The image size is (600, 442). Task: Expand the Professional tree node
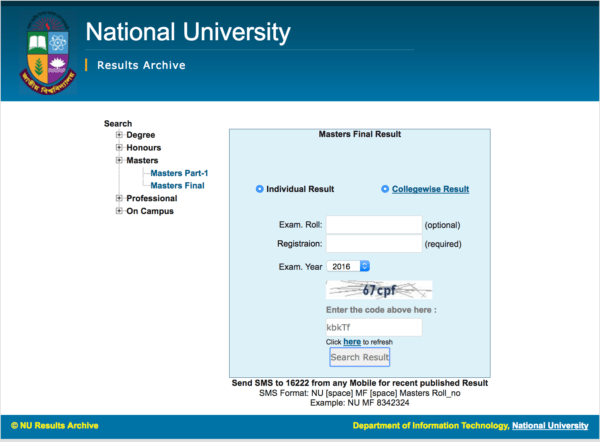pos(119,198)
